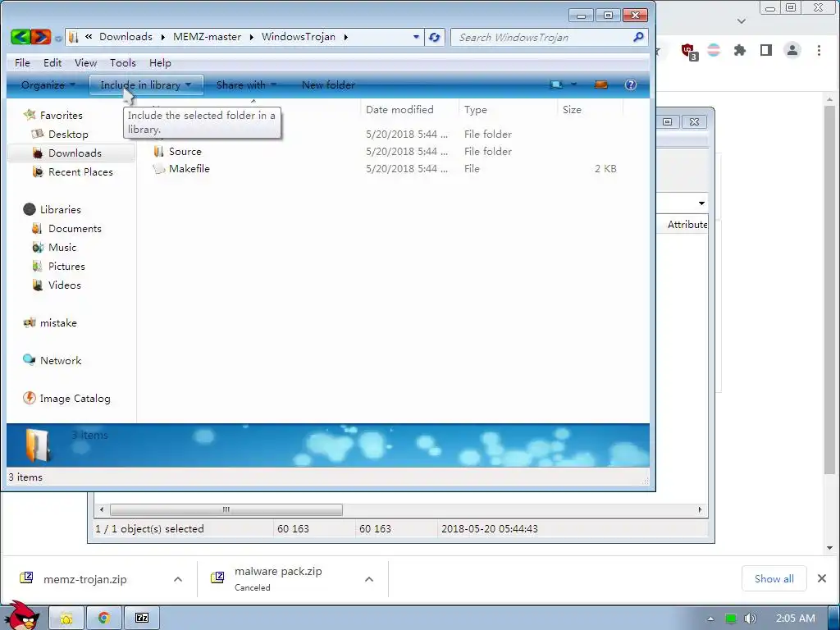The image size is (840, 630).
Task: Expand the address bar history dropdown
Action: (x=416, y=37)
